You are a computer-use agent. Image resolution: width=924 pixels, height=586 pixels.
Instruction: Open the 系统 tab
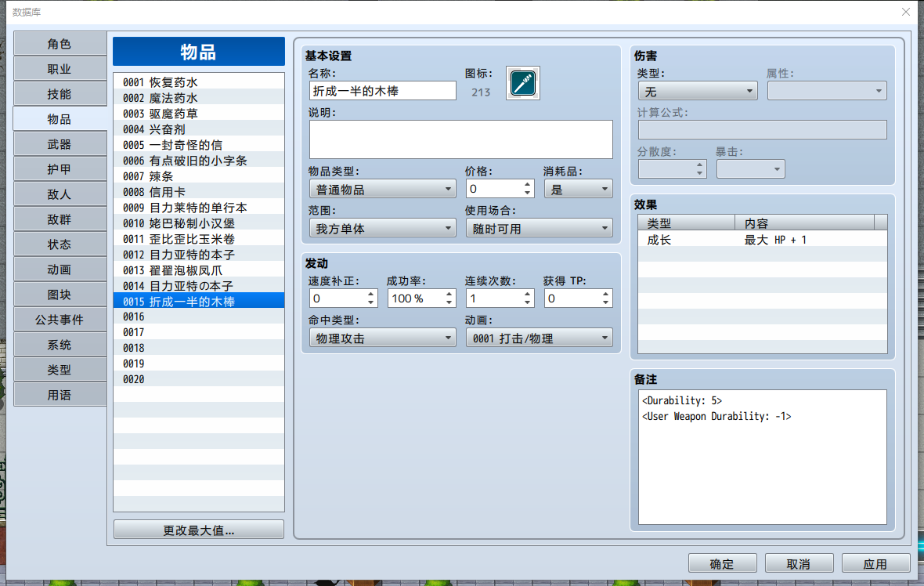pyautogui.click(x=60, y=344)
